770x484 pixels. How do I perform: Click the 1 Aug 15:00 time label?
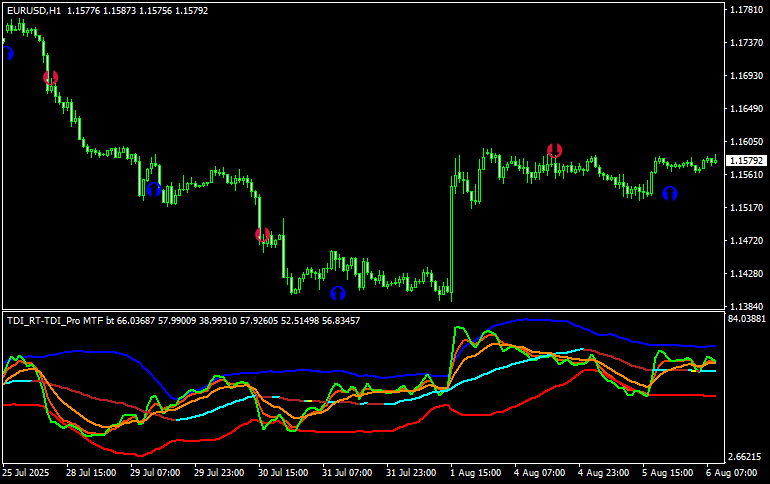point(475,472)
